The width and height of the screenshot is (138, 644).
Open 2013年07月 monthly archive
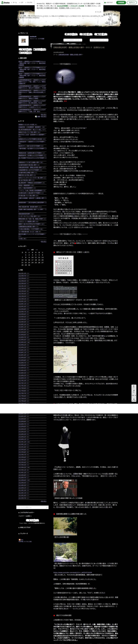24,498
